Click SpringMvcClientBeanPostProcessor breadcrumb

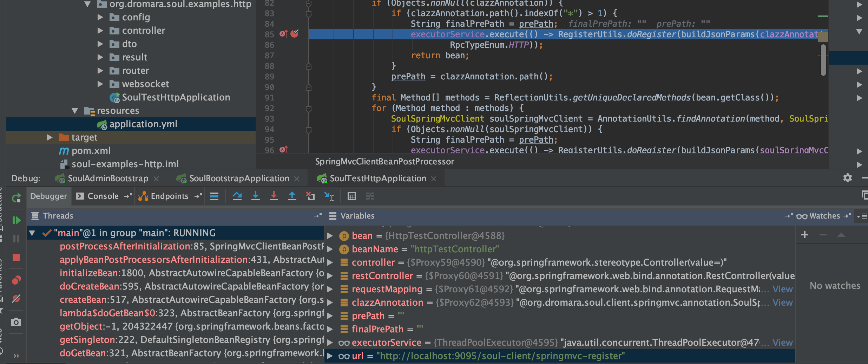[x=384, y=162]
